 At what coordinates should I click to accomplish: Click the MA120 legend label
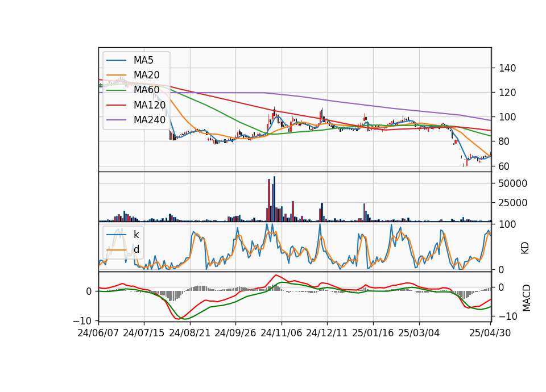(150, 105)
